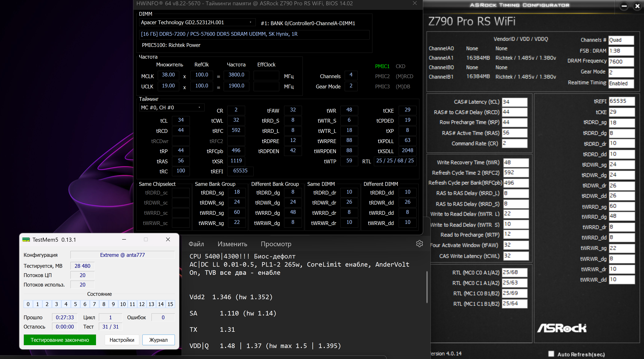
Task: Open Notepad settings gear icon
Action: point(419,244)
